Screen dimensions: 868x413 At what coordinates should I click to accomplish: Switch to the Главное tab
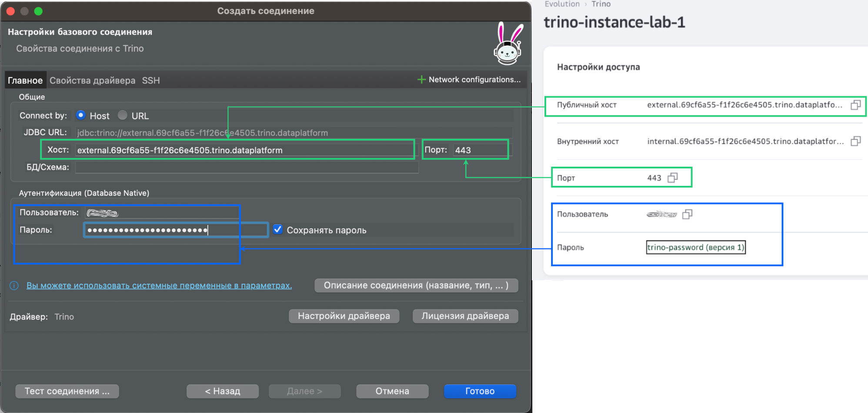click(25, 81)
